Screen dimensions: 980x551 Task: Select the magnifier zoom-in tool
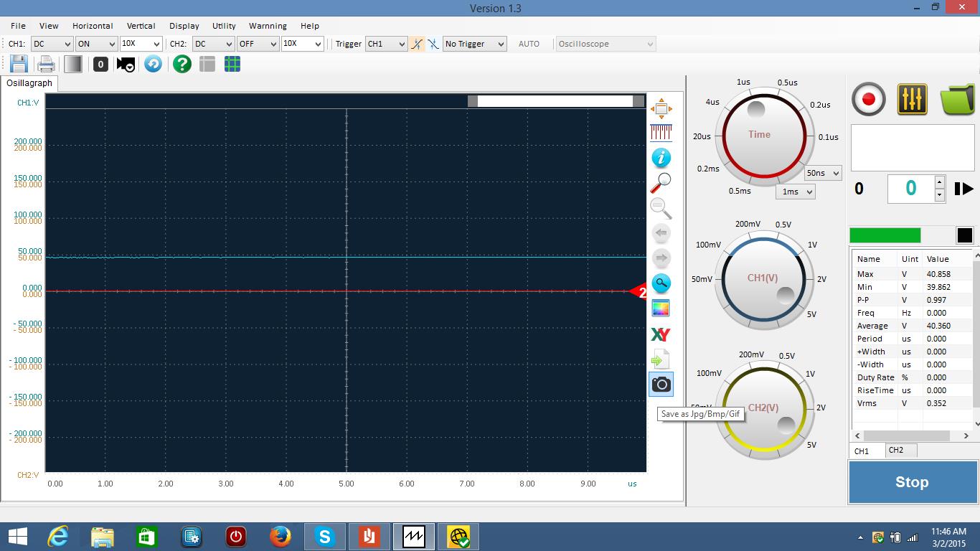[661, 183]
